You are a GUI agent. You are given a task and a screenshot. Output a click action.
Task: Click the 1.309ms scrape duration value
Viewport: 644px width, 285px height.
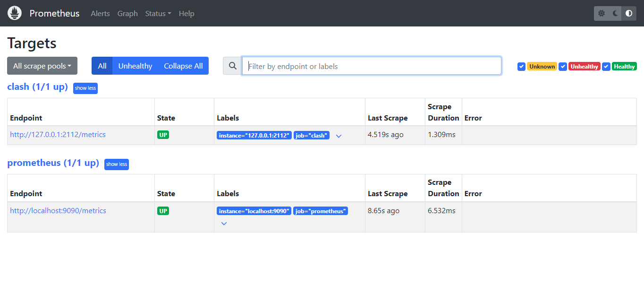441,135
